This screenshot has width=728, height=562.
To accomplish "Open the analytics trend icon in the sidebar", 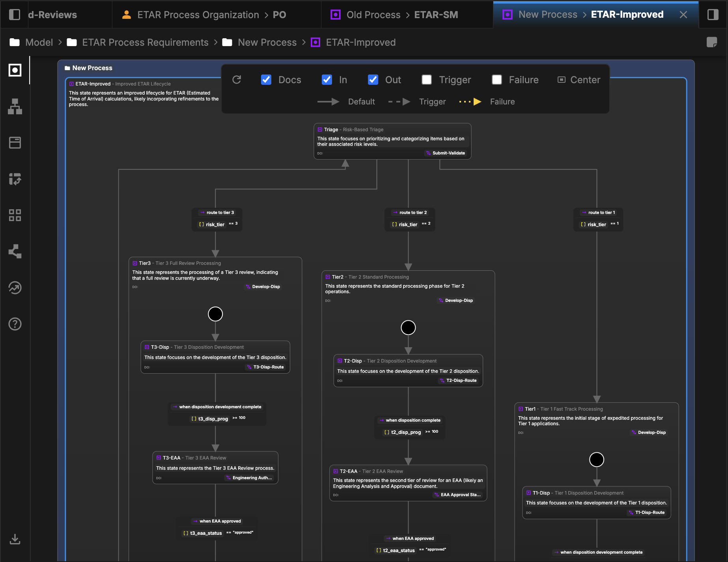I will coord(15,288).
